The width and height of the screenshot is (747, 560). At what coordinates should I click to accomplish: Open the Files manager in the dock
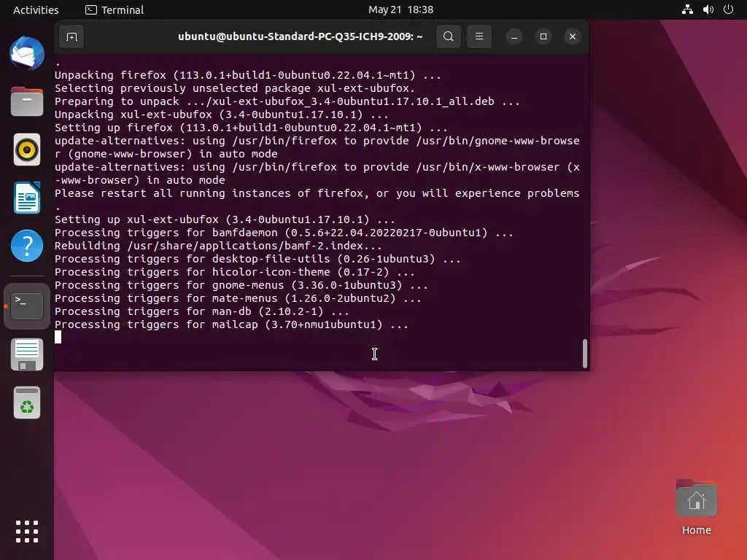pos(27,101)
